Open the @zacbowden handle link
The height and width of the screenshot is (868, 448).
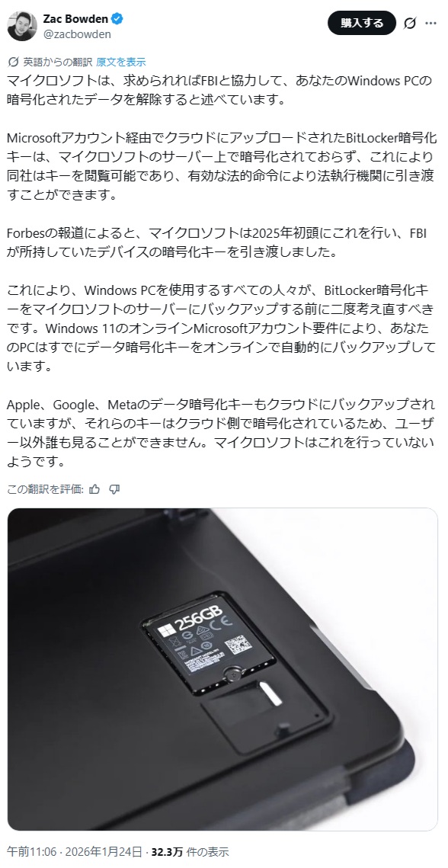click(77, 34)
